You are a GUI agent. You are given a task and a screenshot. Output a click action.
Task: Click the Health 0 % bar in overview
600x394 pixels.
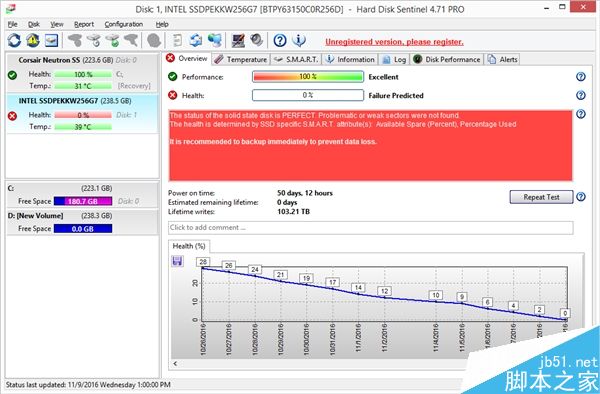tap(308, 95)
